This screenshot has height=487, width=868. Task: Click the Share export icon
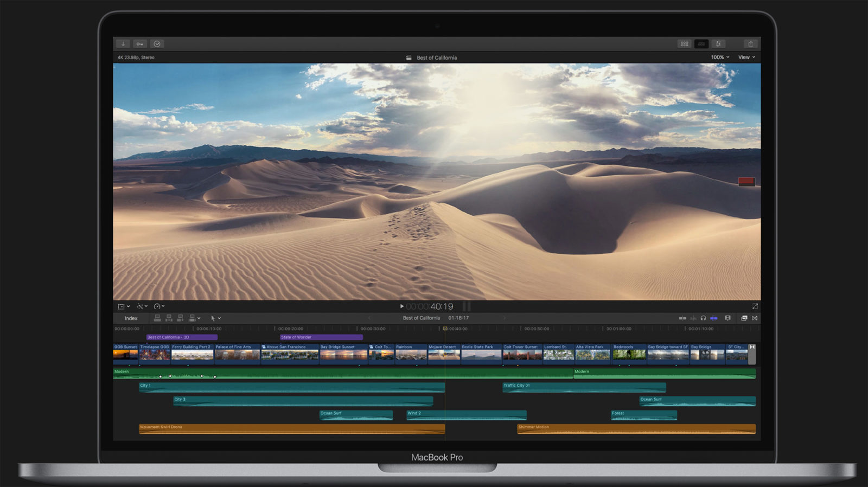pyautogui.click(x=750, y=44)
